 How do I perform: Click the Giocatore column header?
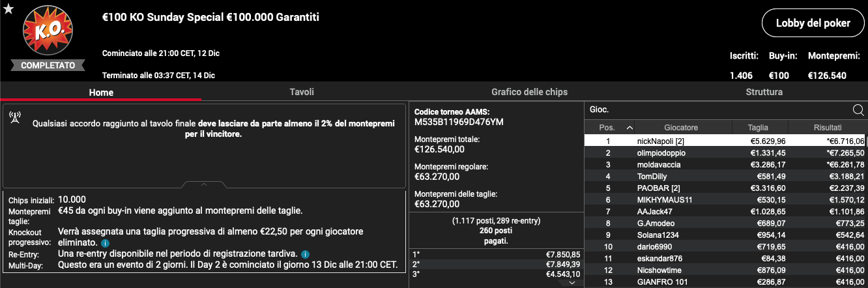(x=681, y=128)
